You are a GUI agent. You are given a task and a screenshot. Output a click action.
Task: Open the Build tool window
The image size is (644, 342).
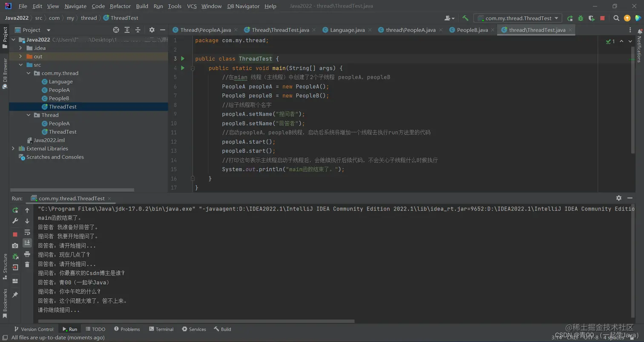(x=222, y=329)
